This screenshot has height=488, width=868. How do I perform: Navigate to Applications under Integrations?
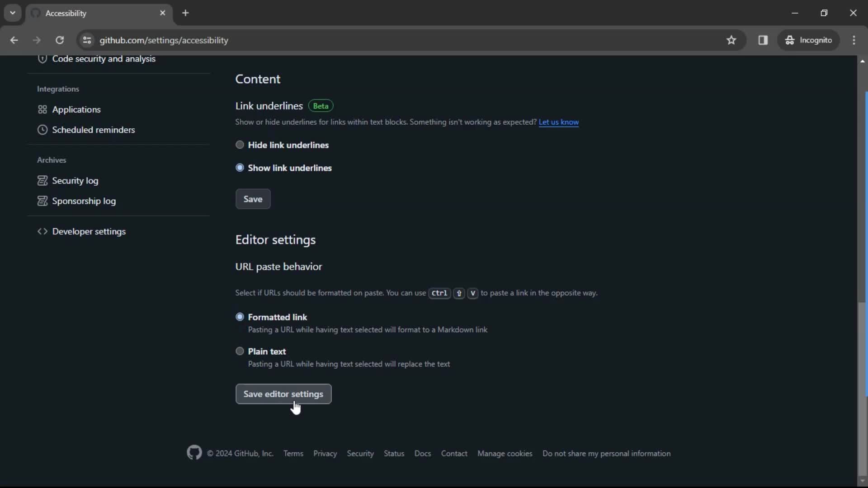76,110
